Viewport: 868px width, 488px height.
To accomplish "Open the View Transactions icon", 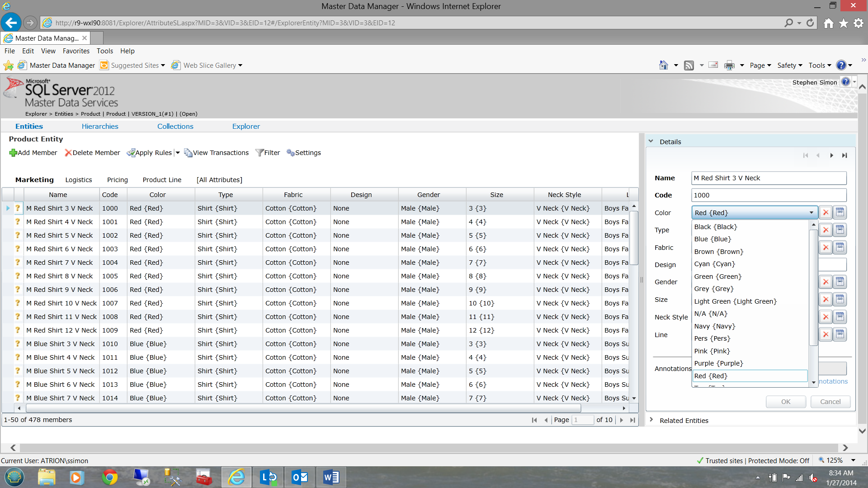I will coord(188,153).
